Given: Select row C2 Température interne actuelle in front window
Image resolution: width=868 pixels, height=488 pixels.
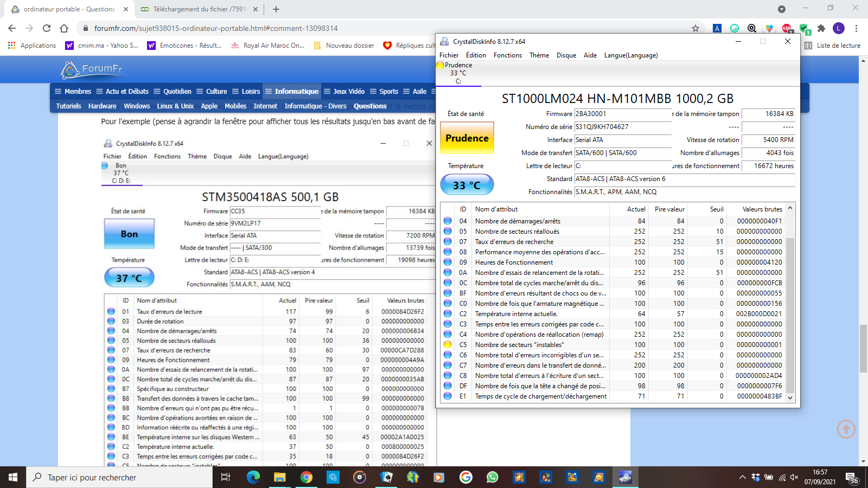Looking at the screenshot, I should tap(613, 314).
